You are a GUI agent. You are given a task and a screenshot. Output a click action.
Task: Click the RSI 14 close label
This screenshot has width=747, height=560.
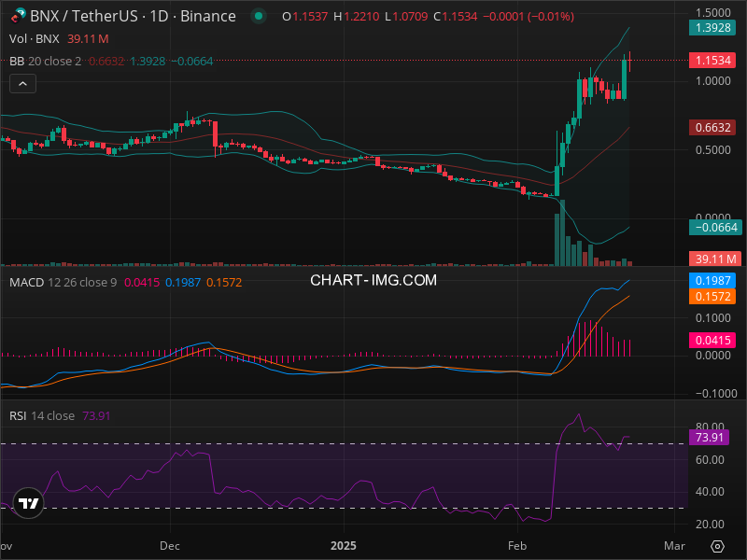point(42,415)
